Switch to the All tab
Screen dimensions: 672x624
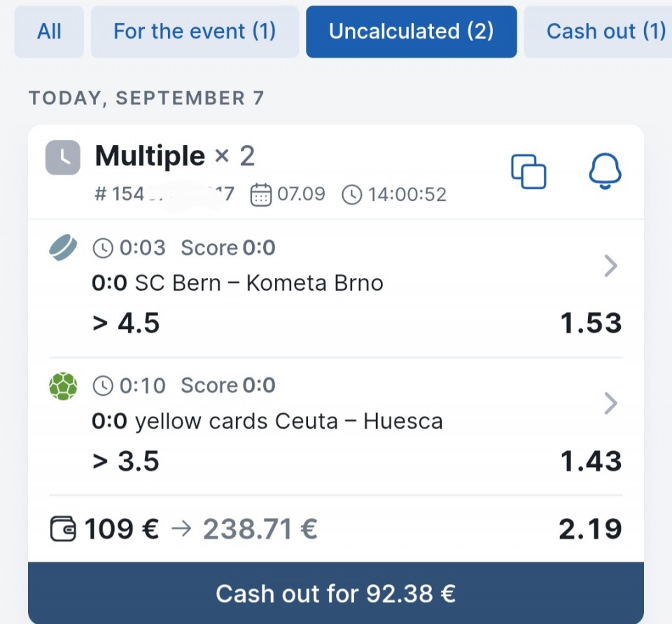pyautogui.click(x=49, y=32)
